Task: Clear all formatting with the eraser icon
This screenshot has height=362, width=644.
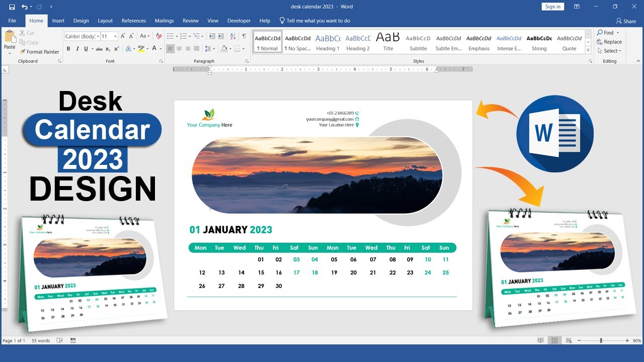Action: 159,36
